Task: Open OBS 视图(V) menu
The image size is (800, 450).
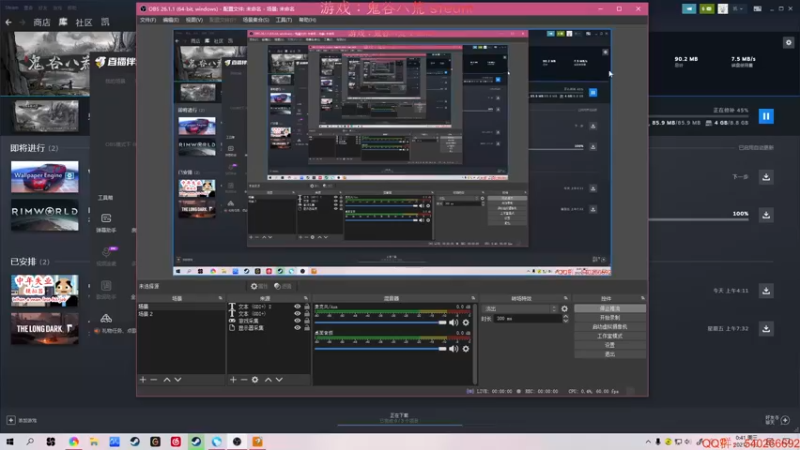Action: [x=194, y=20]
